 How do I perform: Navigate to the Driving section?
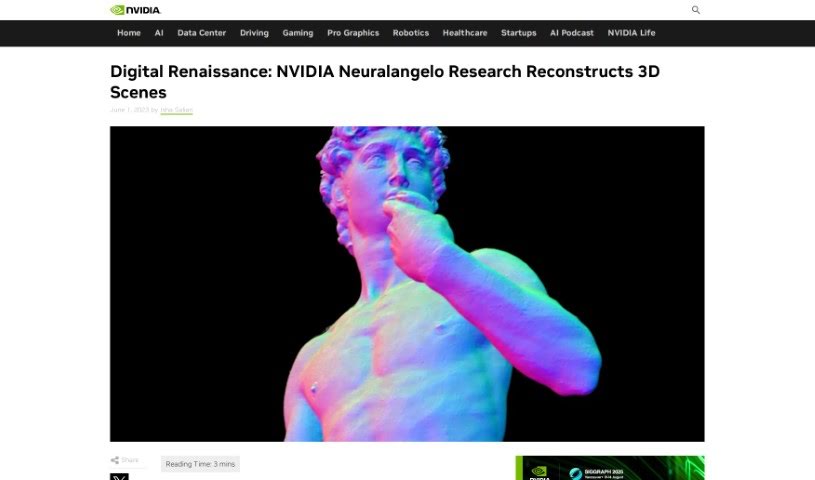pyautogui.click(x=254, y=33)
